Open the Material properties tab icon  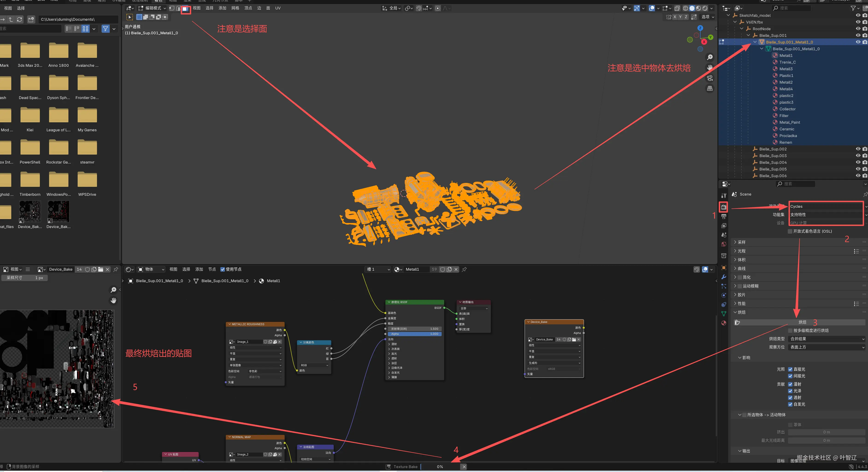723,323
